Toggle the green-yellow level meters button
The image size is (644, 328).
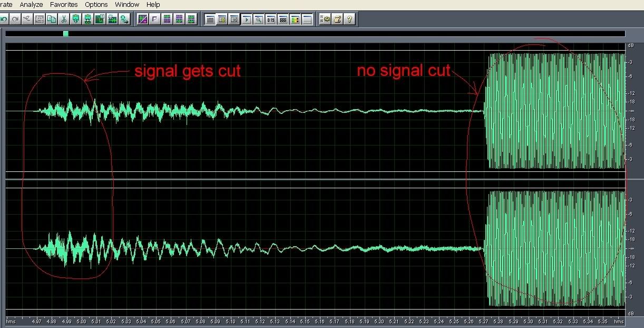pyautogui.click(x=295, y=20)
